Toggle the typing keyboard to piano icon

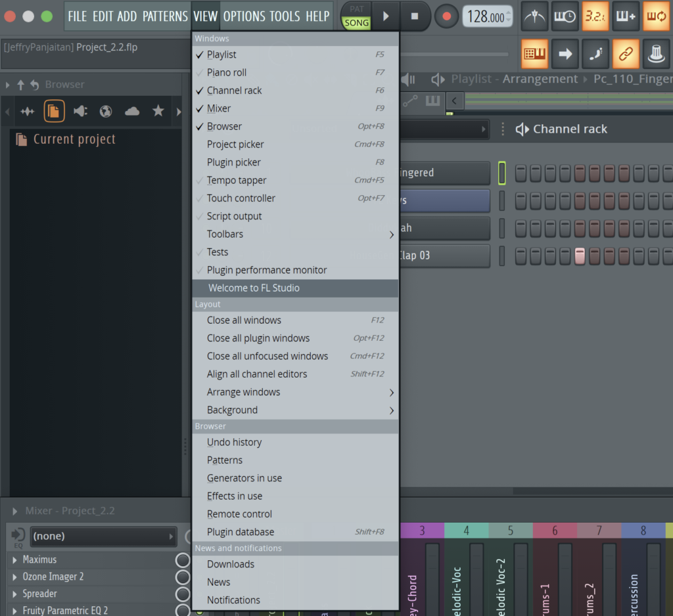[x=535, y=55]
